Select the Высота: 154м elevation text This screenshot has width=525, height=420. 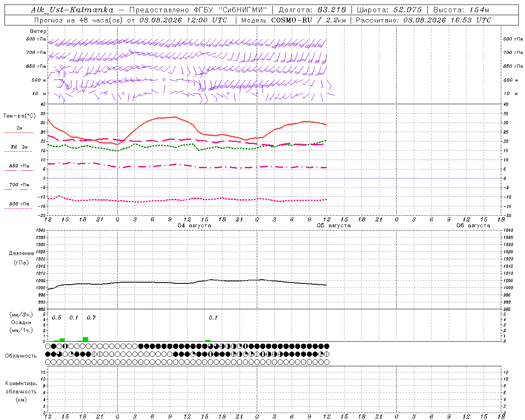click(461, 10)
